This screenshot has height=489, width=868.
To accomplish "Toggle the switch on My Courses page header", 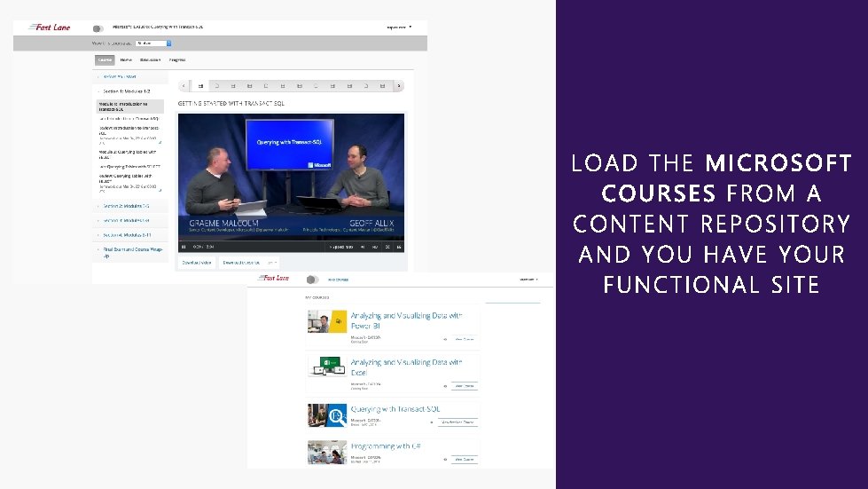I will tap(313, 280).
